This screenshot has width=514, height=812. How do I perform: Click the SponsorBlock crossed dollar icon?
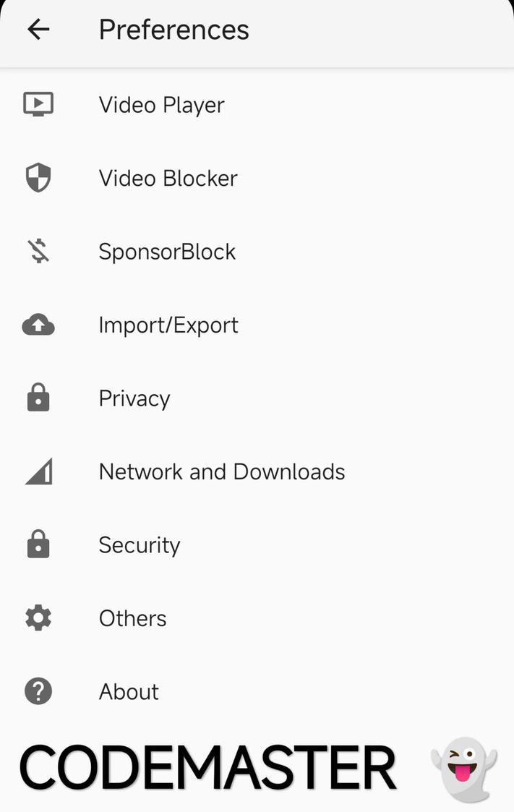pos(37,251)
